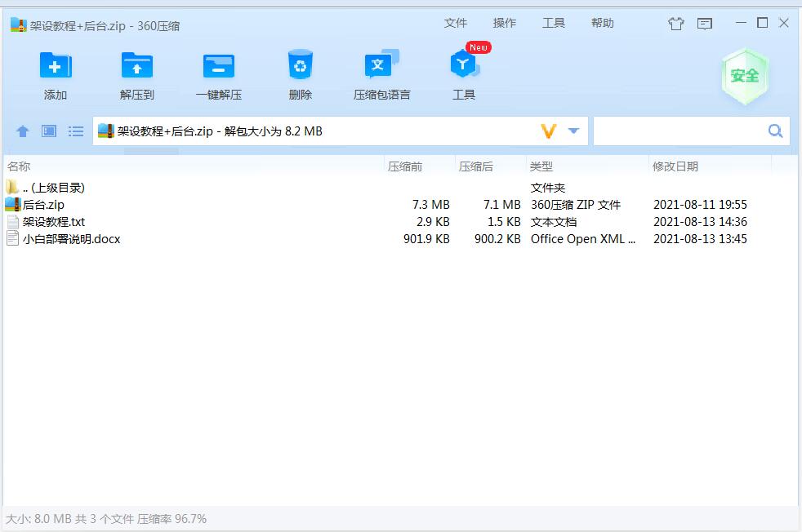Open 压缩包语言 archive language tool
The height and width of the screenshot is (532, 802).
[381, 67]
